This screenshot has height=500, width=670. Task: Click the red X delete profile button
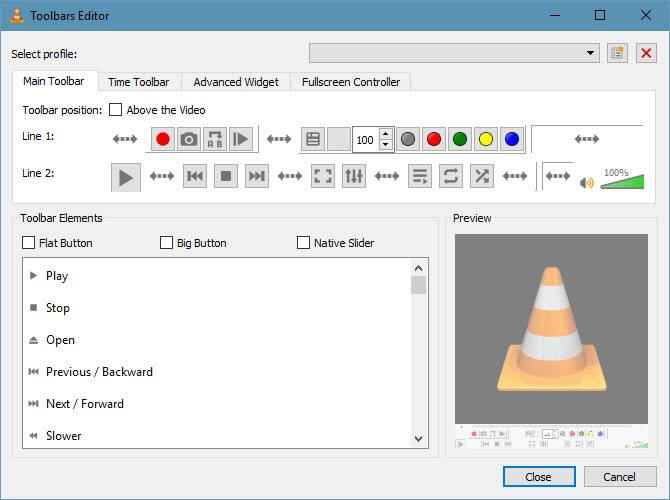point(646,53)
